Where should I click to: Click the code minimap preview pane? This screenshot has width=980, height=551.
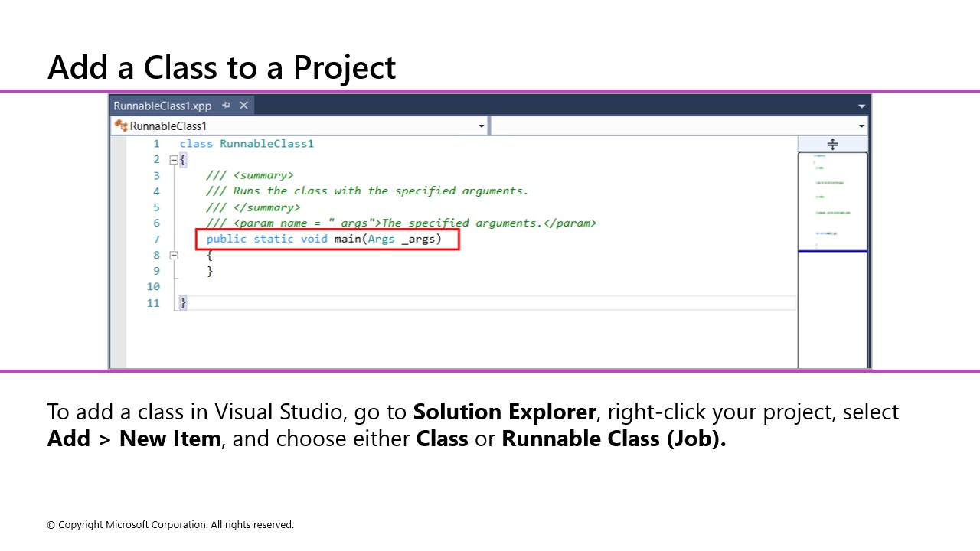pyautogui.click(x=832, y=199)
